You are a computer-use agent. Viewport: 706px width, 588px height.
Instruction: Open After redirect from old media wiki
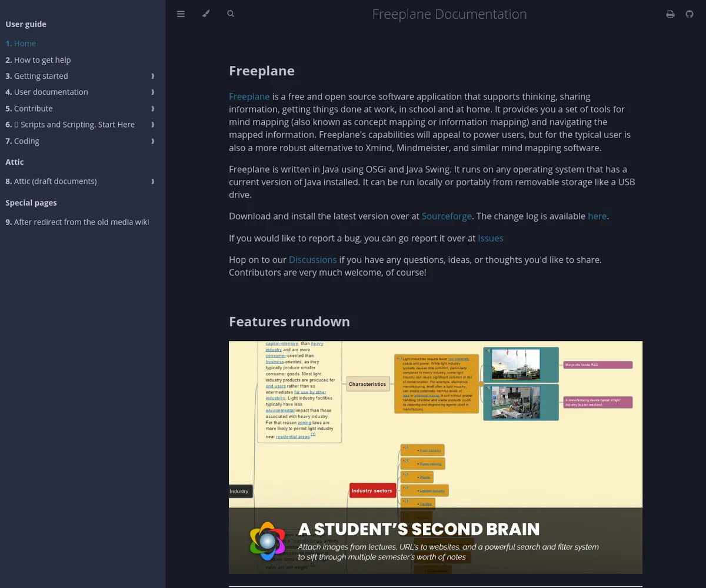(81, 222)
